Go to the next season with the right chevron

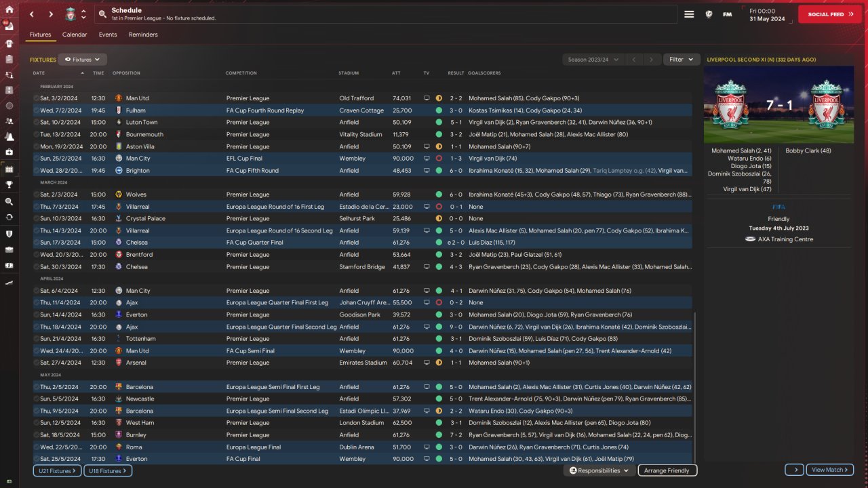(652, 60)
